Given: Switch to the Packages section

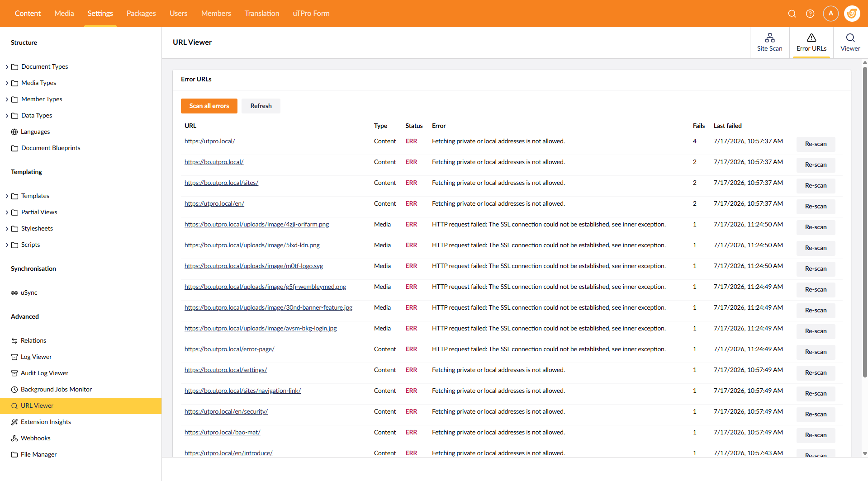Looking at the screenshot, I should [x=141, y=14].
